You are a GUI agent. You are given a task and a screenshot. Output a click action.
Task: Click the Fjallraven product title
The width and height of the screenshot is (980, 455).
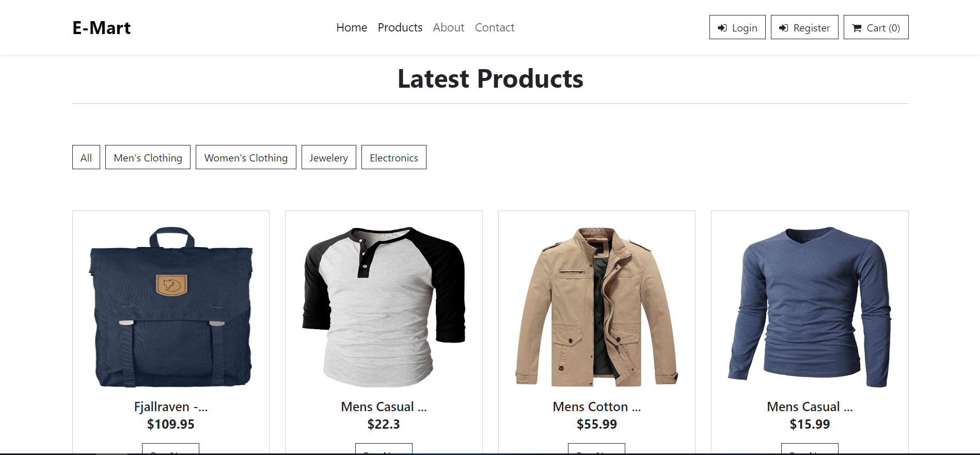171,407
